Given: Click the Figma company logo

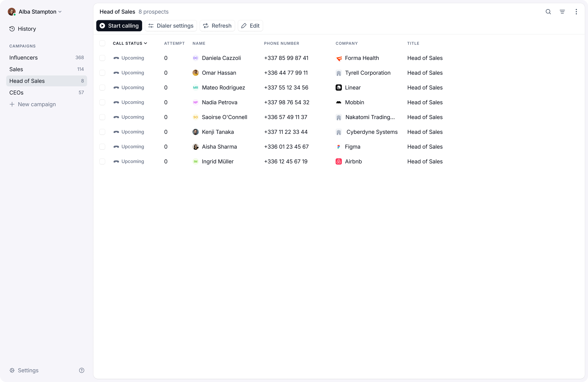Looking at the screenshot, I should 339,146.
